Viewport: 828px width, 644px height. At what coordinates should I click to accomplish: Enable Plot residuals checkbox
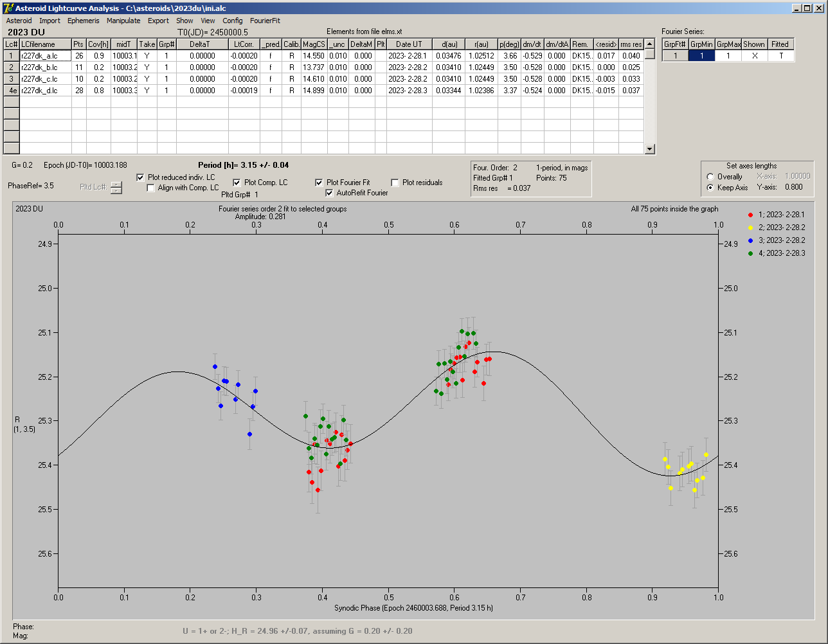(x=395, y=183)
